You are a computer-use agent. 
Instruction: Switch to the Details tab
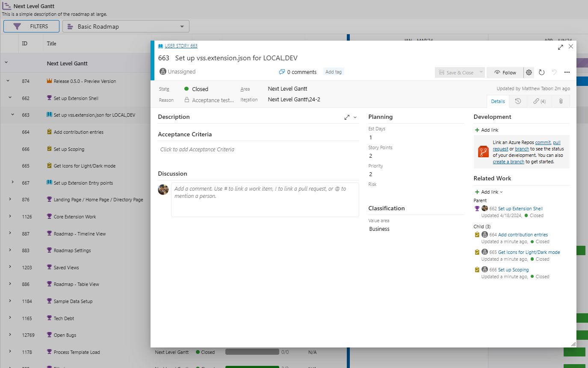click(x=497, y=101)
